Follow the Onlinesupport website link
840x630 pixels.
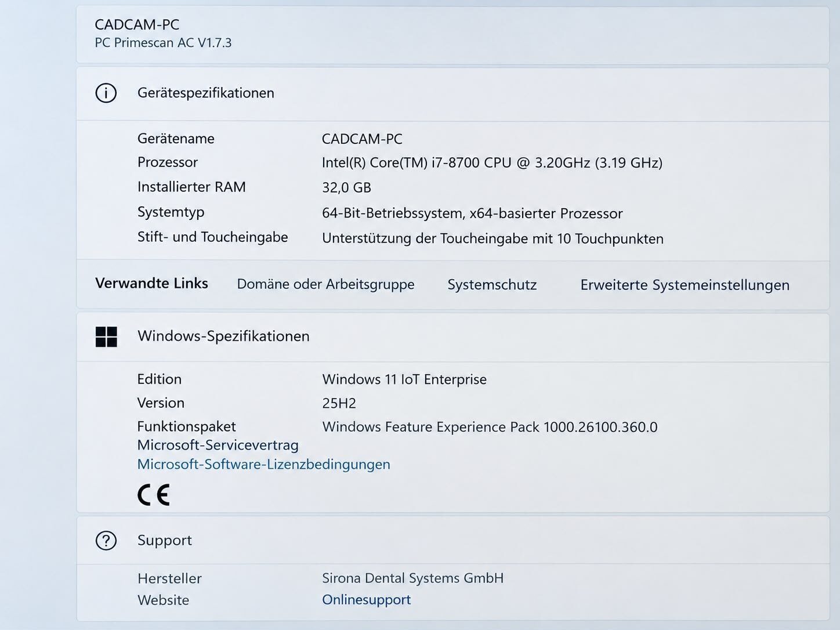[x=366, y=599]
